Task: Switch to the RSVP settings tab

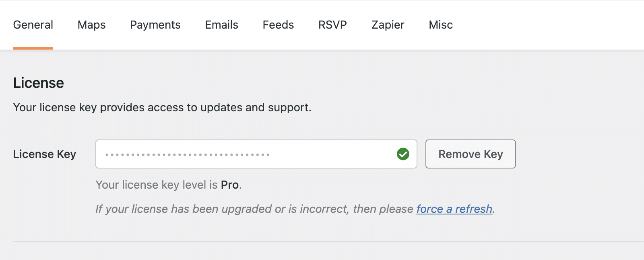Action: 332,25
